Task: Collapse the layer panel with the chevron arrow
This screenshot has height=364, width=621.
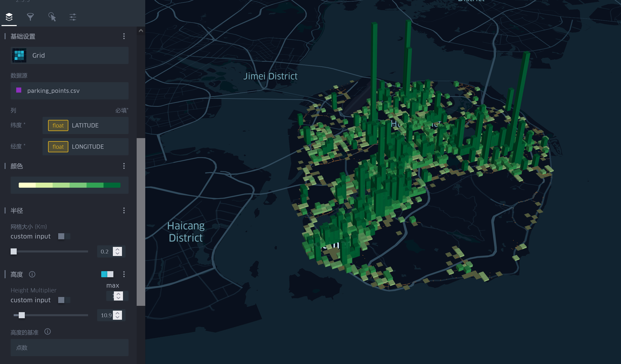Action: tap(141, 31)
